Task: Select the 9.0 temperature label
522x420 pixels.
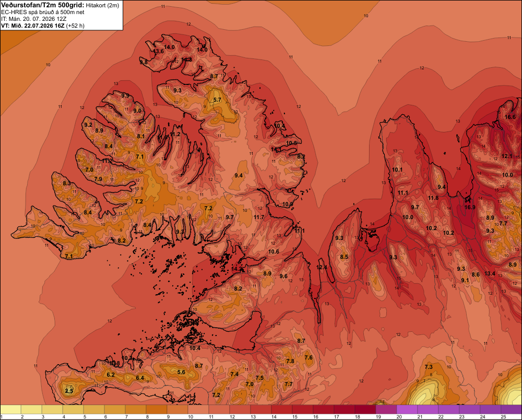Action: (x=137, y=111)
